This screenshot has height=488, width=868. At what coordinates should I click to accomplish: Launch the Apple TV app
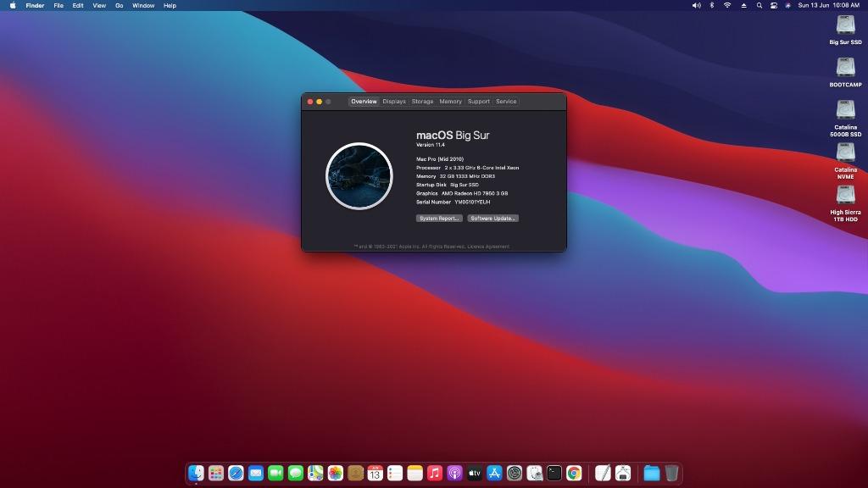click(475, 473)
